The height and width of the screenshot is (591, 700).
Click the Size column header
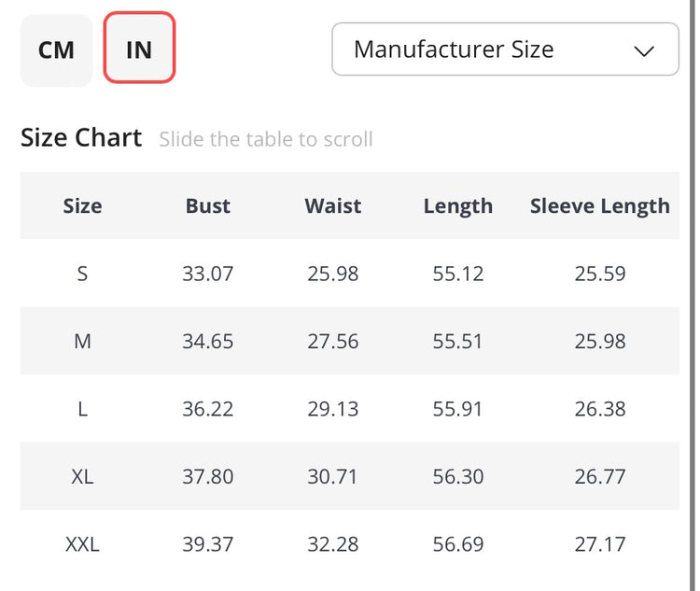[82, 206]
